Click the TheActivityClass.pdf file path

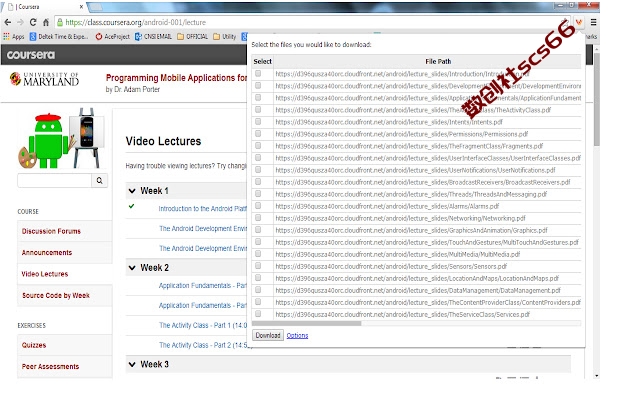(x=413, y=110)
